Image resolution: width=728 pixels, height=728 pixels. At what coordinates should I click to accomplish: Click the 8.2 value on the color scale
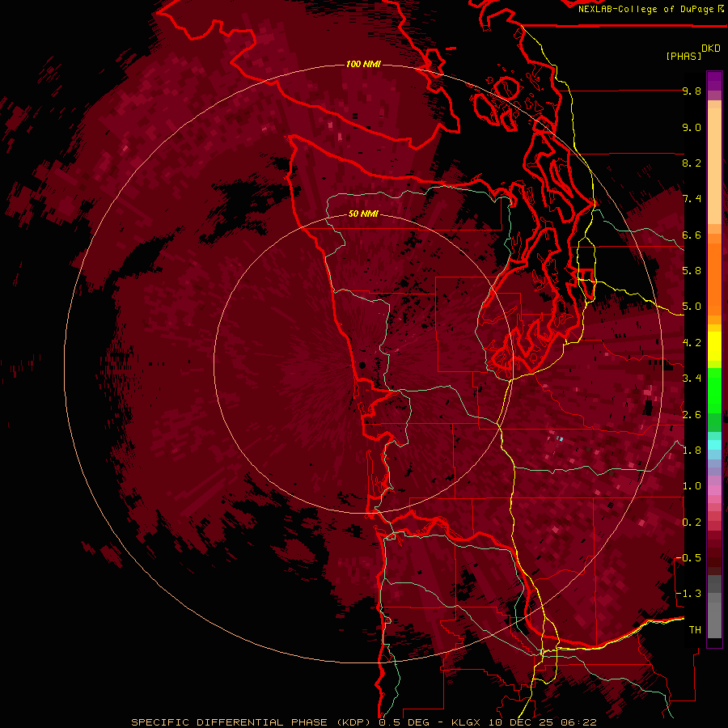pyautogui.click(x=692, y=163)
